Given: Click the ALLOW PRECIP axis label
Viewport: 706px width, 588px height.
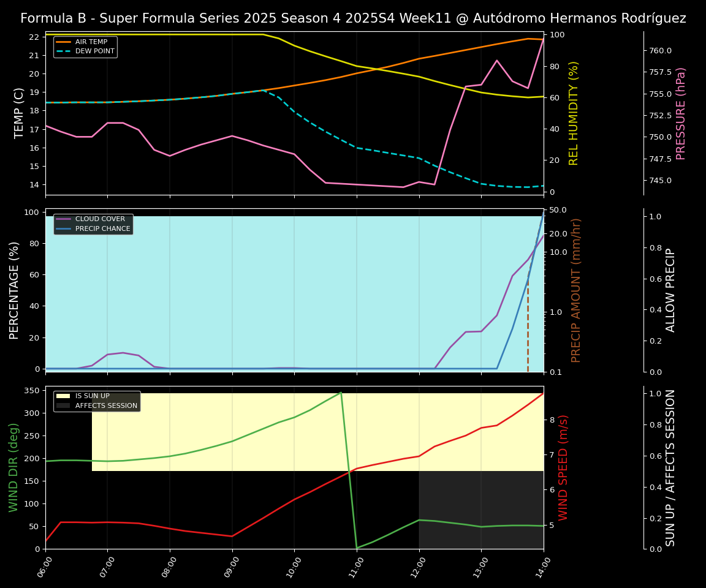Looking at the screenshot, I should pos(670,290).
